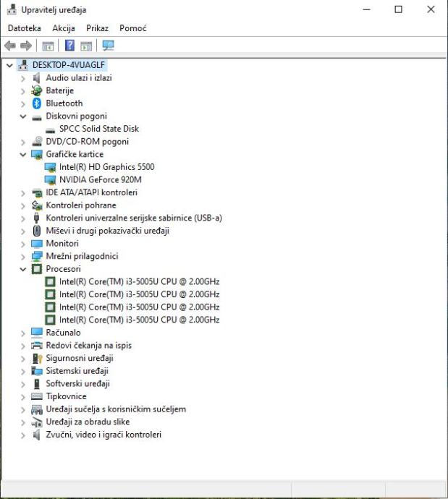Select NVIDIA GeForce 920M

(101, 179)
